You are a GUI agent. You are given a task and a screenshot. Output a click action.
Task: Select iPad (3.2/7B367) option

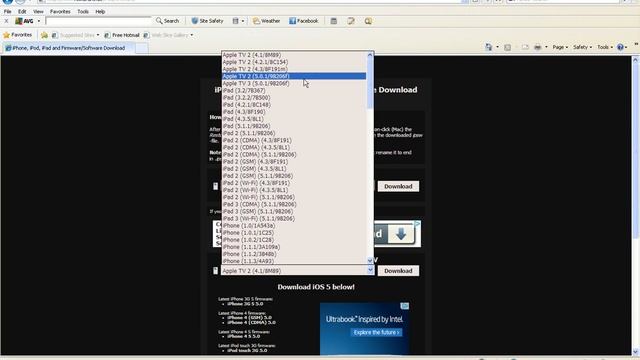point(294,90)
